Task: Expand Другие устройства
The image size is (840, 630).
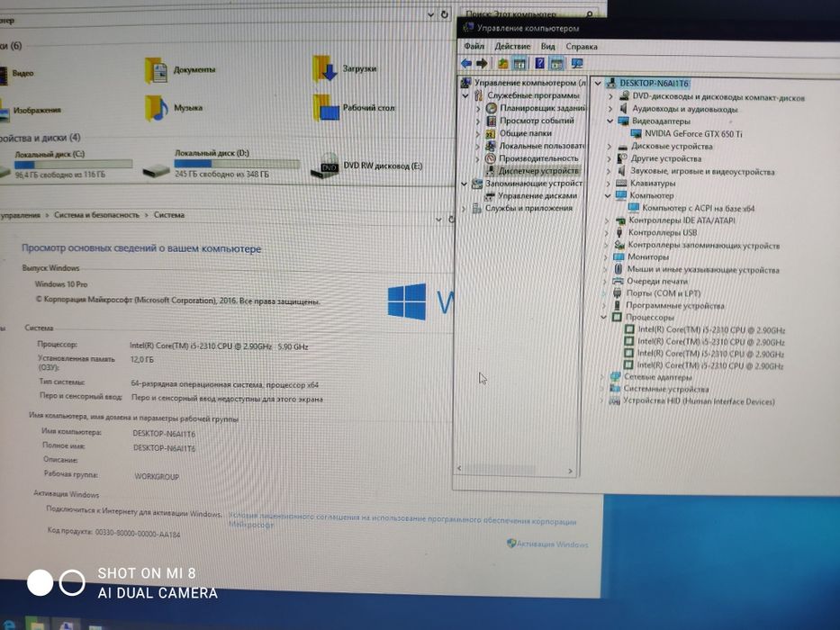Action: pyautogui.click(x=609, y=158)
